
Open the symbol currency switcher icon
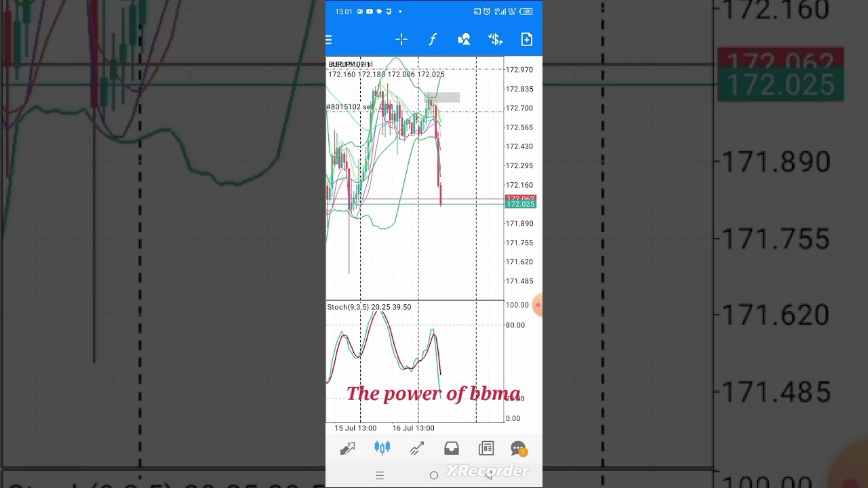tap(495, 40)
